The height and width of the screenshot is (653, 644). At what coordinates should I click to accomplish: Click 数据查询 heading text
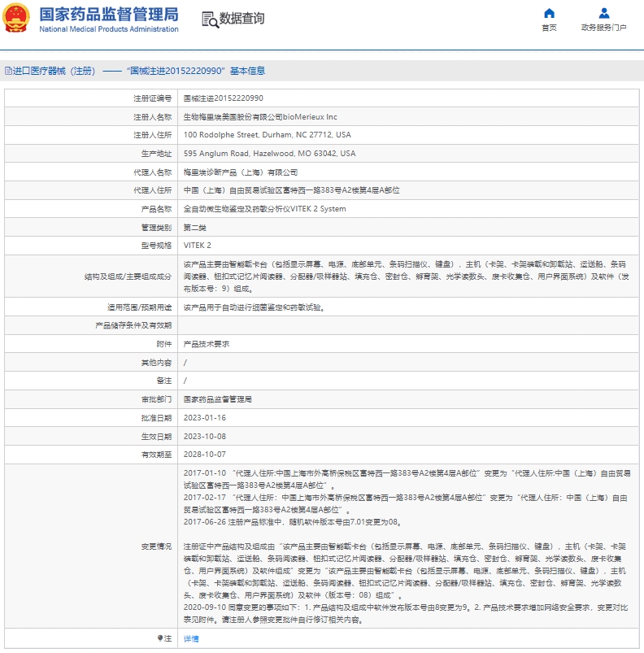tap(241, 19)
